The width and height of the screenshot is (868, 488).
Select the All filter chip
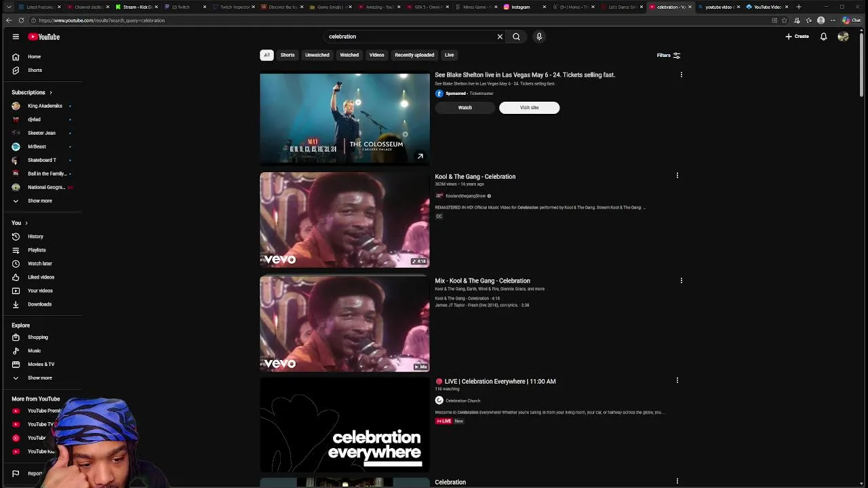[x=267, y=55]
